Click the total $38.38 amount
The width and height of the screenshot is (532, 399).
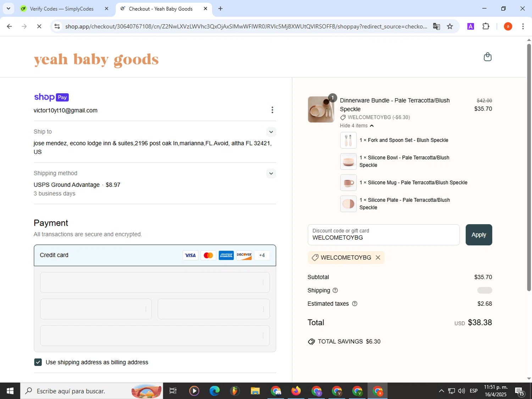tap(480, 322)
